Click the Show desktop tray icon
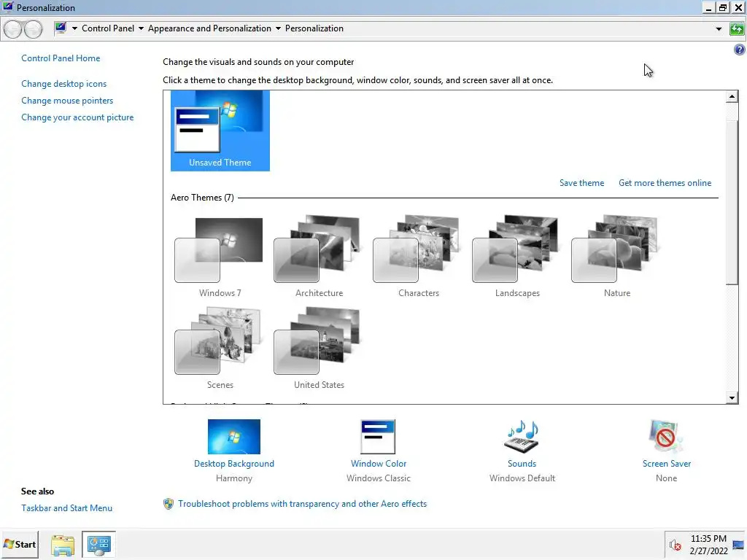The height and width of the screenshot is (560, 747). click(x=738, y=545)
